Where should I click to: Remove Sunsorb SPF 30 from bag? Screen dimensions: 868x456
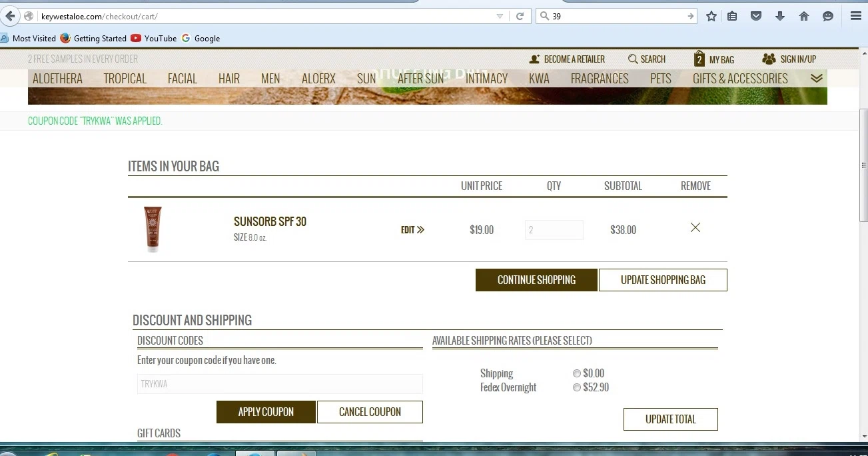point(695,228)
